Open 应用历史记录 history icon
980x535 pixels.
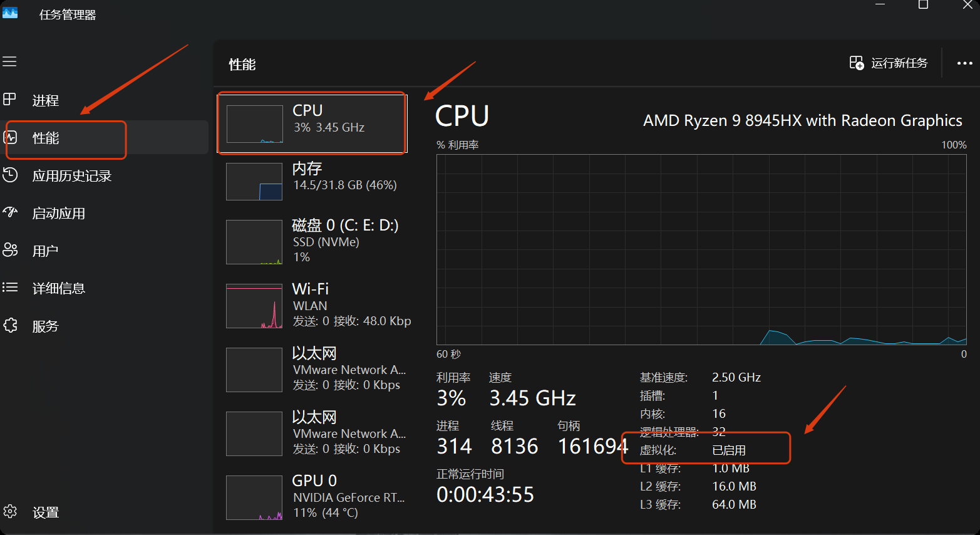tap(10, 175)
